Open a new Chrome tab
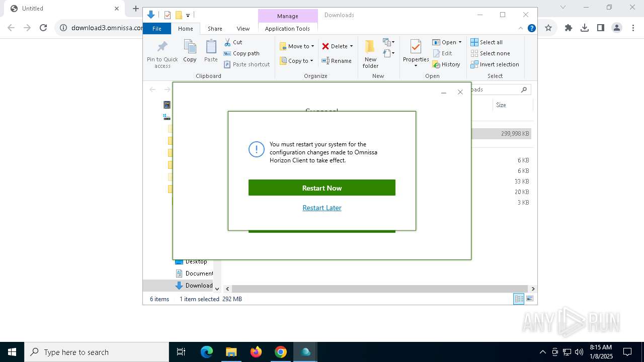This screenshot has width=644, height=362. [135, 9]
